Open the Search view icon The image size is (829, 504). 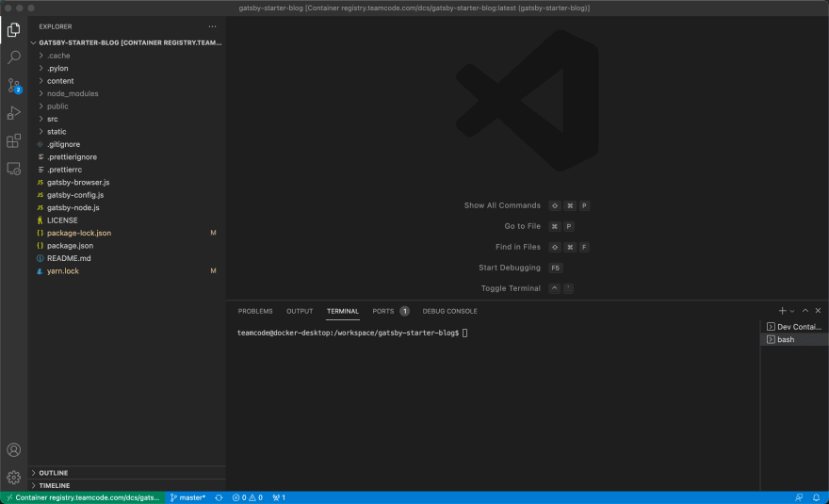coord(14,57)
